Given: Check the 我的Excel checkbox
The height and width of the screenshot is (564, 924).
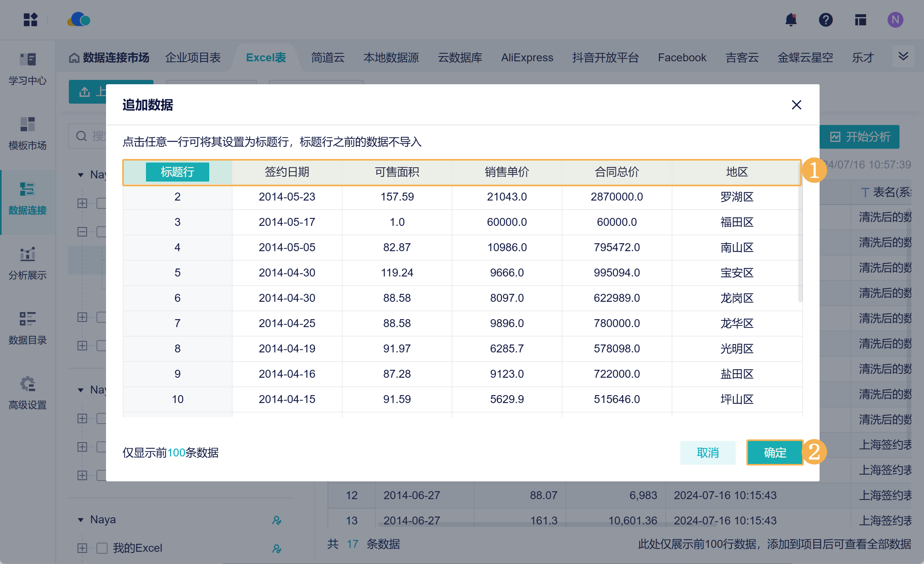Looking at the screenshot, I should (102, 548).
